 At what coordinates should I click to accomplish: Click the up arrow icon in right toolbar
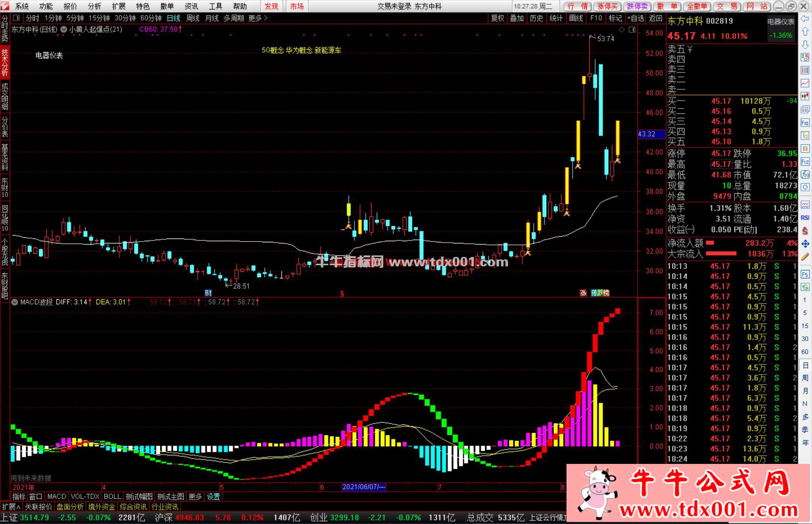(x=805, y=32)
